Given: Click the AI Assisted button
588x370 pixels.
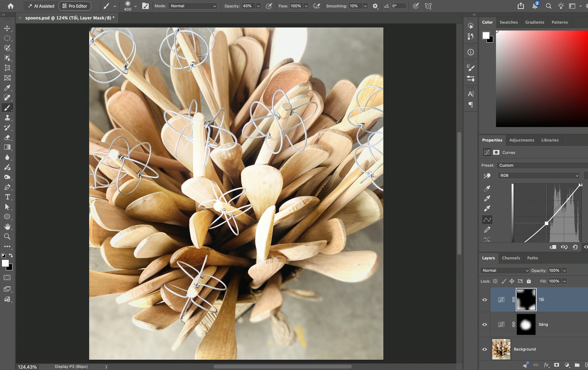Looking at the screenshot, I should pos(41,6).
